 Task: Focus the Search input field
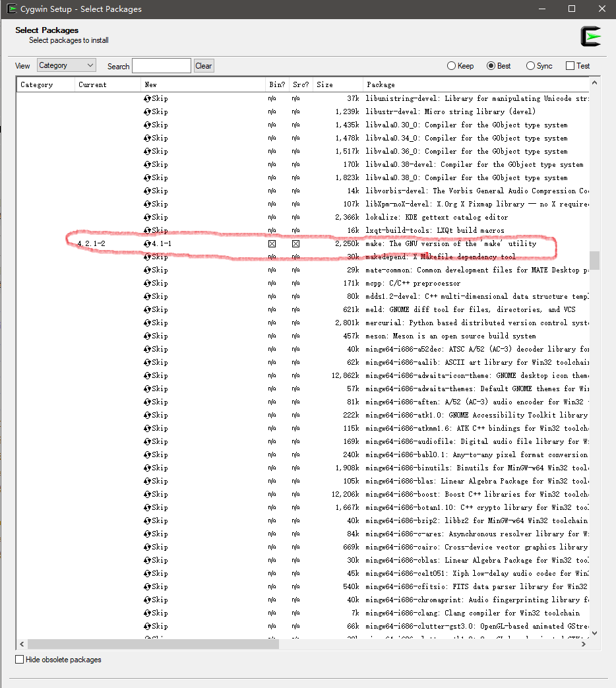point(162,66)
